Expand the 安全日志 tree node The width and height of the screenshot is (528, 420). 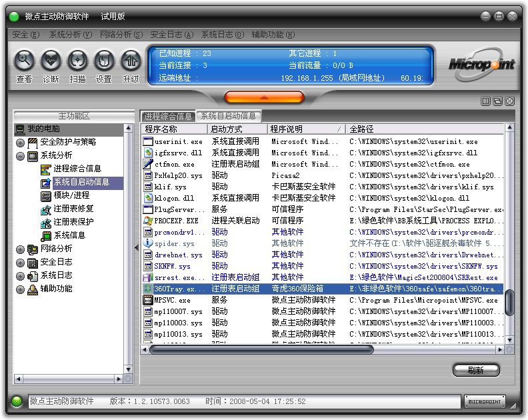20,263
